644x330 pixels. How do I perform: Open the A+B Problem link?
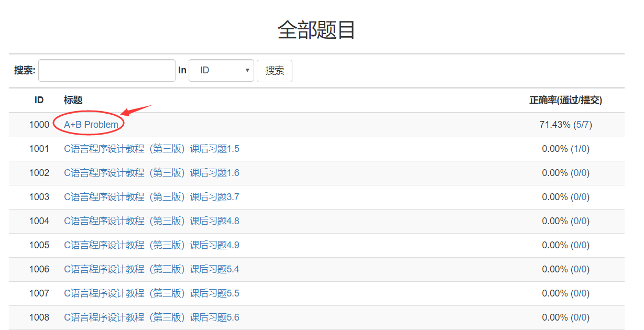91,125
